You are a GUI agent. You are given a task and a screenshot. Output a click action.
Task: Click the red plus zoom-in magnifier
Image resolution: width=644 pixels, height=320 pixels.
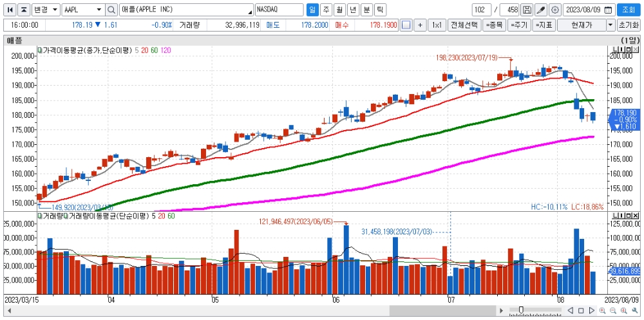click(603, 311)
